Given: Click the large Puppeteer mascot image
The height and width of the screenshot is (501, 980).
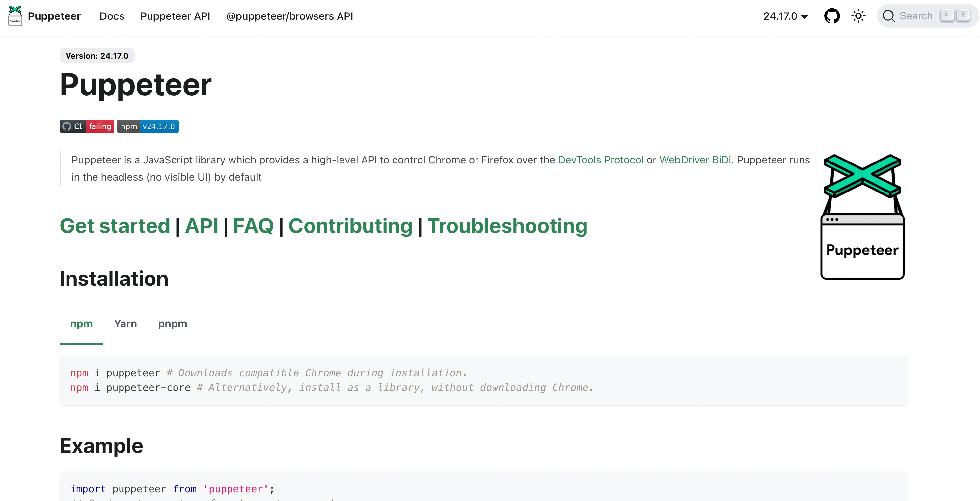Looking at the screenshot, I should 862,217.
